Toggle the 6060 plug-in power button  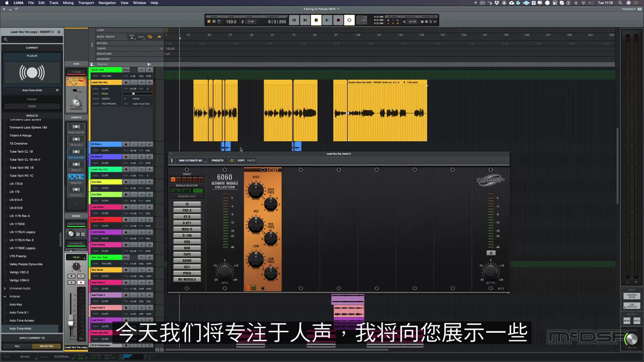pos(232,161)
